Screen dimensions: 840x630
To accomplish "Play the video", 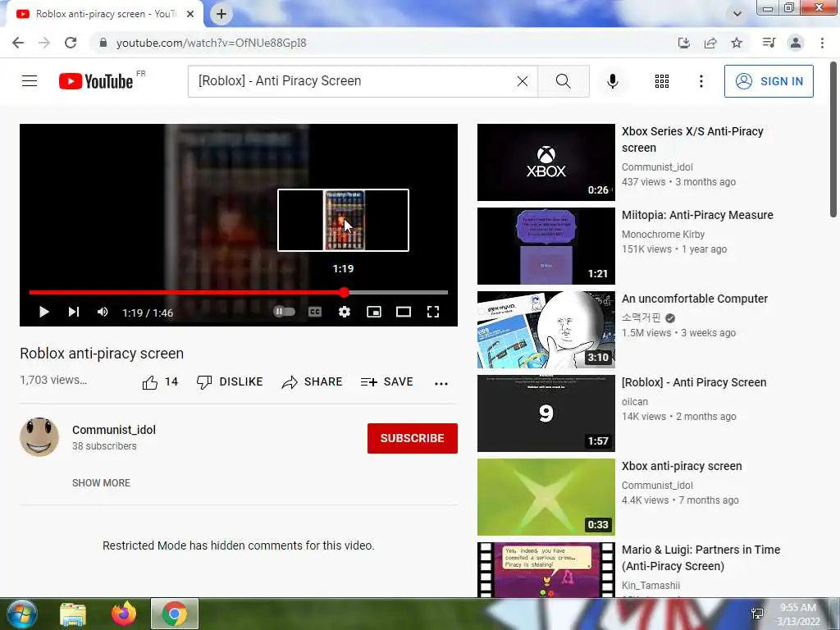I will [x=44, y=312].
